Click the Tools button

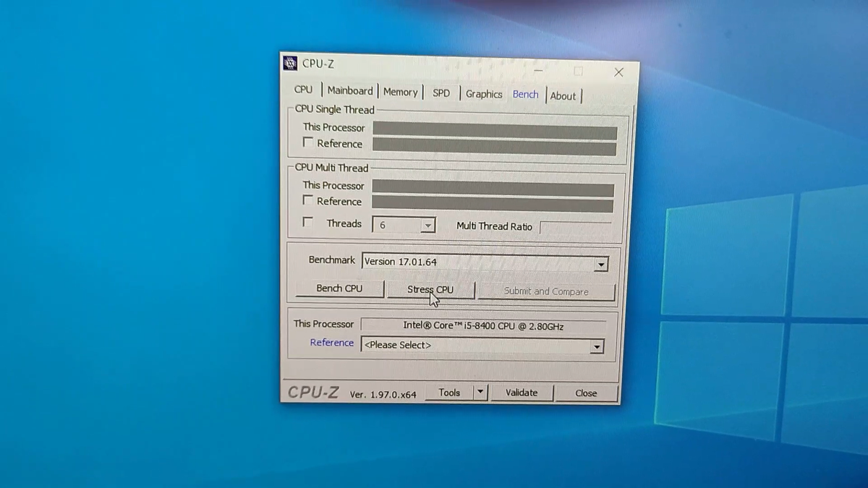click(449, 393)
